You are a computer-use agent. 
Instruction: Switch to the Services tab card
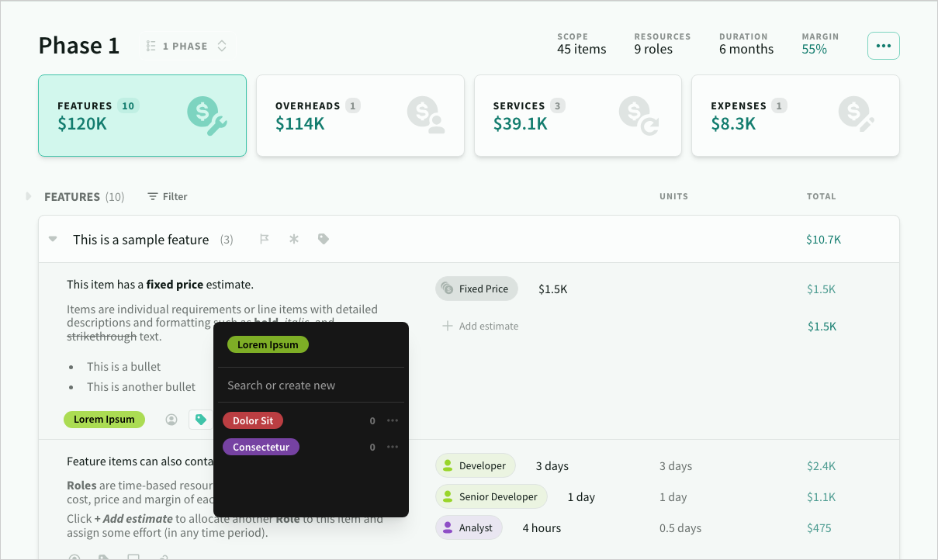(x=577, y=116)
